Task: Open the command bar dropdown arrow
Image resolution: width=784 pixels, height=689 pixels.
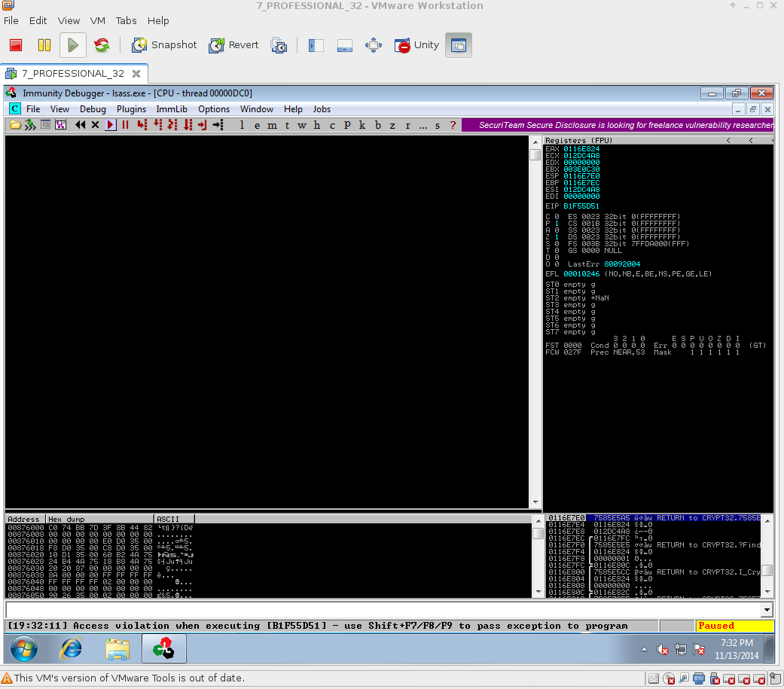Action: point(767,609)
